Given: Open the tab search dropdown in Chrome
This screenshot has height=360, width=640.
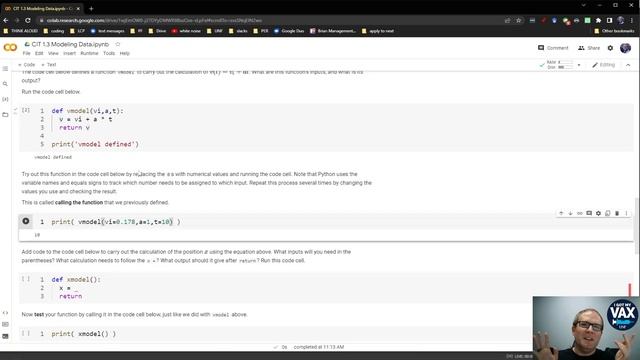Looking at the screenshot, I should (x=584, y=5).
